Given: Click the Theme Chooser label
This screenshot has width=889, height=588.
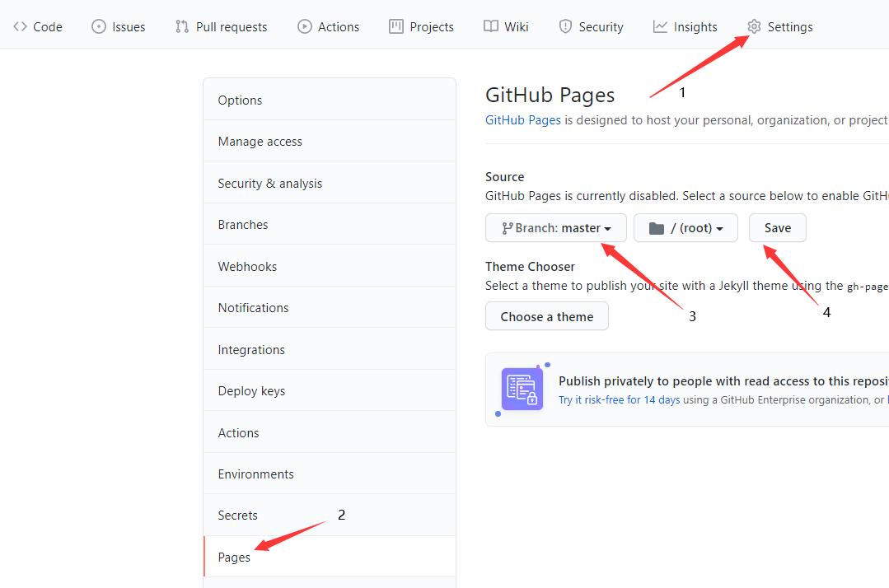Looking at the screenshot, I should point(530,266).
